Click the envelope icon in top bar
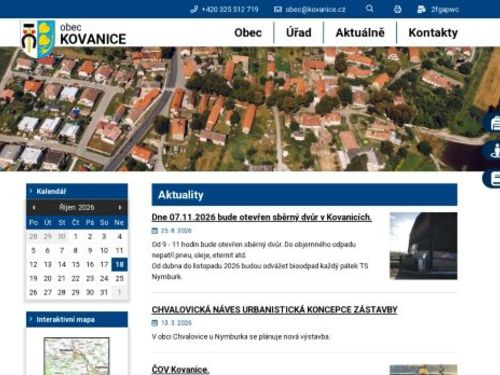Image resolution: width=500 pixels, height=375 pixels. click(x=278, y=9)
